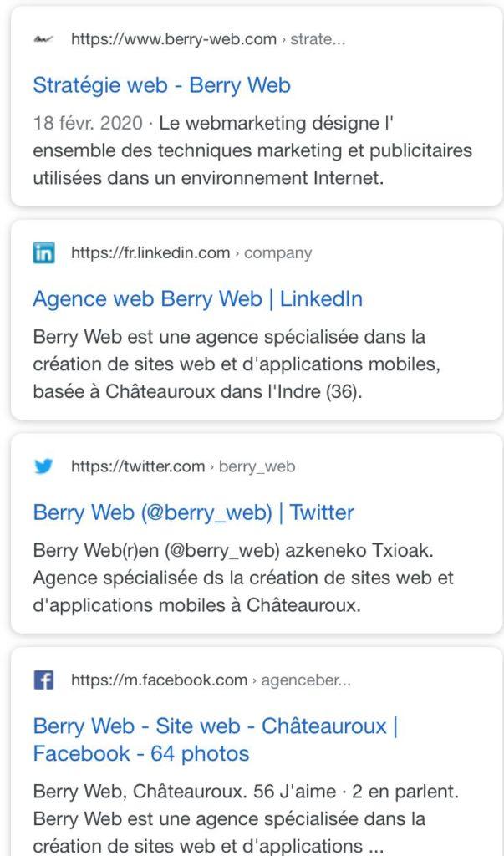
Task: Click the Facebook "56 J'aime" snippet text
Action: [x=246, y=818]
